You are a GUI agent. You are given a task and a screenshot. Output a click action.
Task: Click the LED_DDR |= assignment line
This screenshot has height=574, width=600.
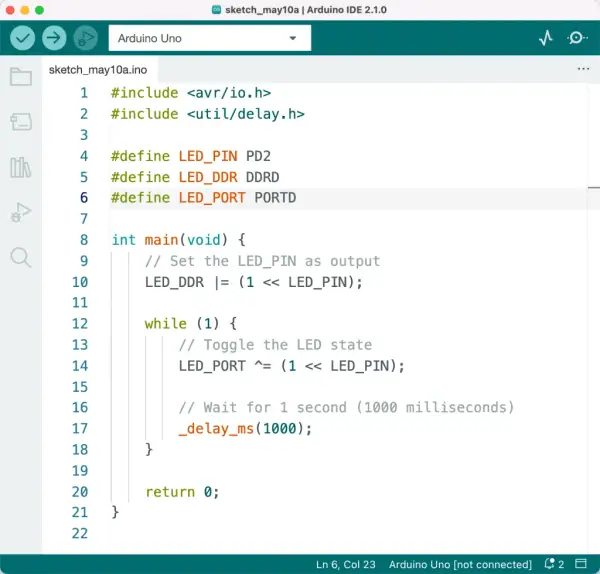(253, 282)
